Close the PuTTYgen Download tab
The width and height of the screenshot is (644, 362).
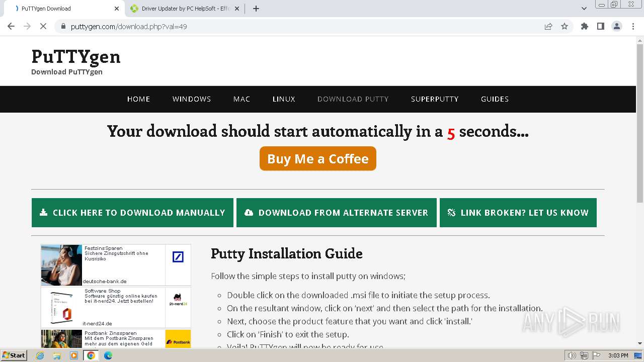(x=117, y=9)
